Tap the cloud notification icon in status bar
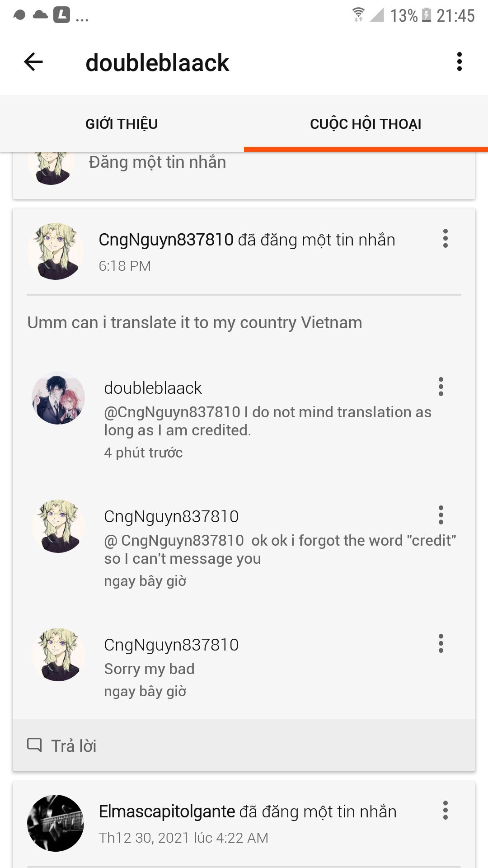 (40, 15)
